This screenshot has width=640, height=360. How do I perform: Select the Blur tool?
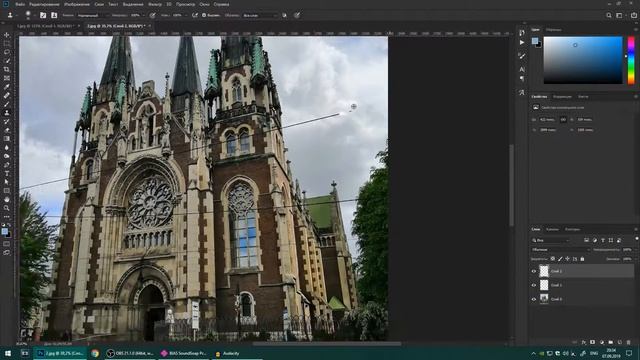[x=7, y=147]
